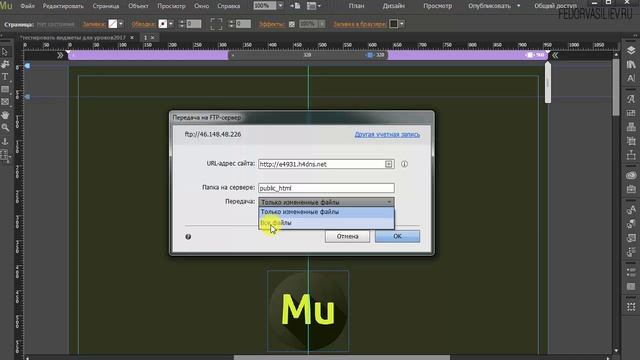Open the Align panel icon

point(631,127)
